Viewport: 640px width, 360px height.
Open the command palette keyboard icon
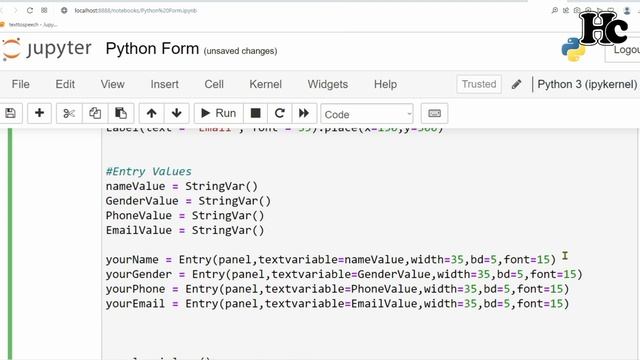(x=434, y=113)
